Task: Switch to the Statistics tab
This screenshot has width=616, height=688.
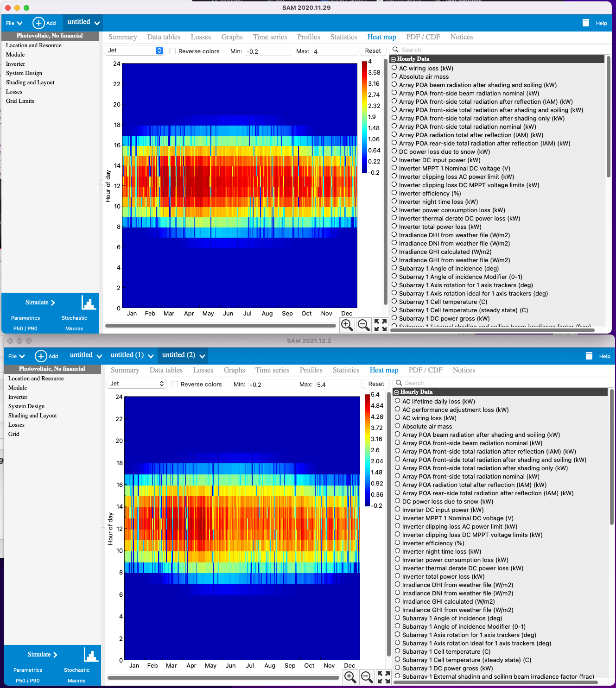Action: pos(343,37)
